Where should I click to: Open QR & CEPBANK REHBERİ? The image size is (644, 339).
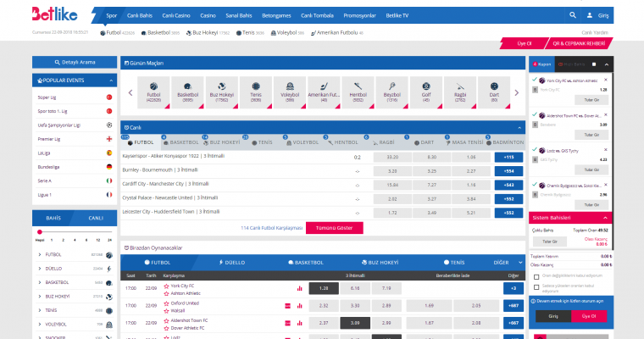(579, 43)
